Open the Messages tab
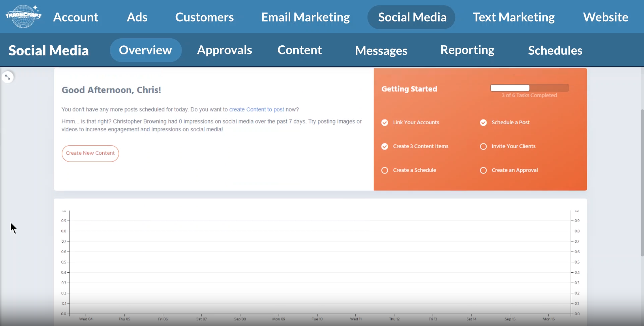The height and width of the screenshot is (326, 644). coord(381,51)
